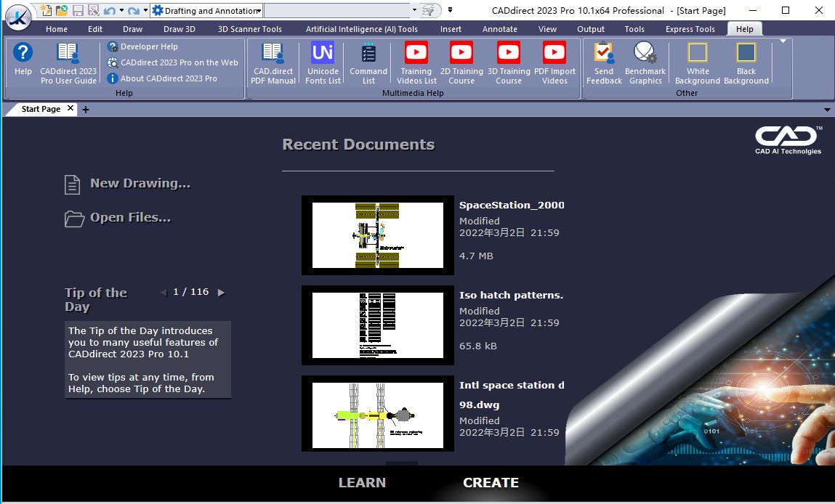This screenshot has height=504, width=835.
Task: Open the Express Tools ribbon tab
Action: point(690,29)
